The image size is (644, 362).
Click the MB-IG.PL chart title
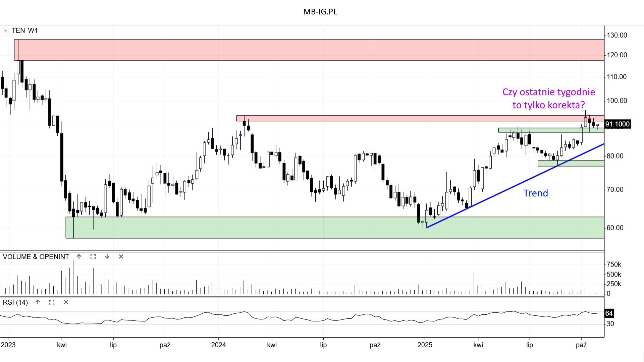tap(320, 12)
